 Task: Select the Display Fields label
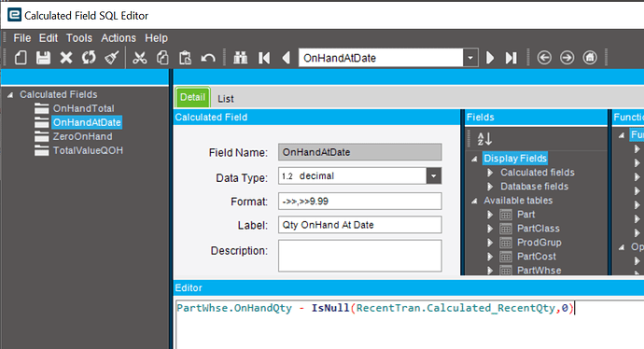pyautogui.click(x=515, y=159)
